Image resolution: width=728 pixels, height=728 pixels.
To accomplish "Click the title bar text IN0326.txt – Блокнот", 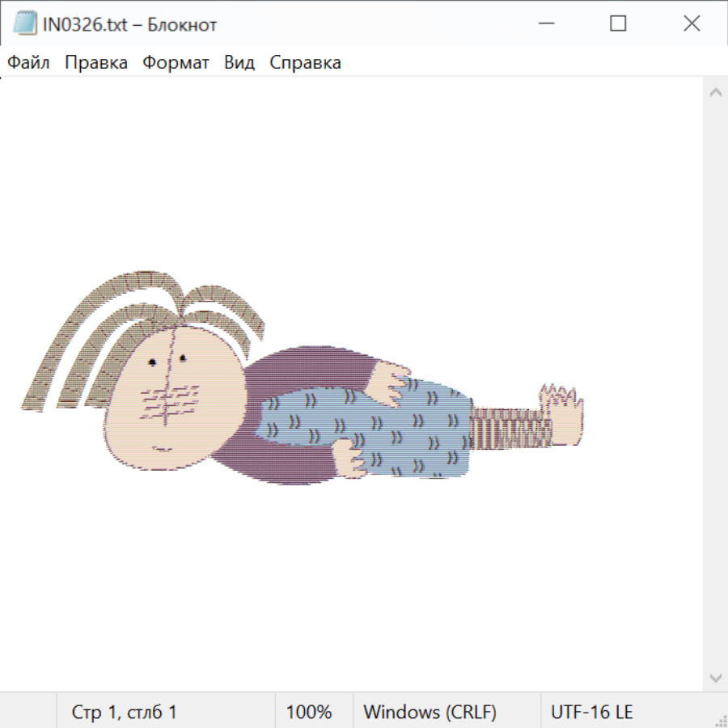I will click(x=129, y=24).
